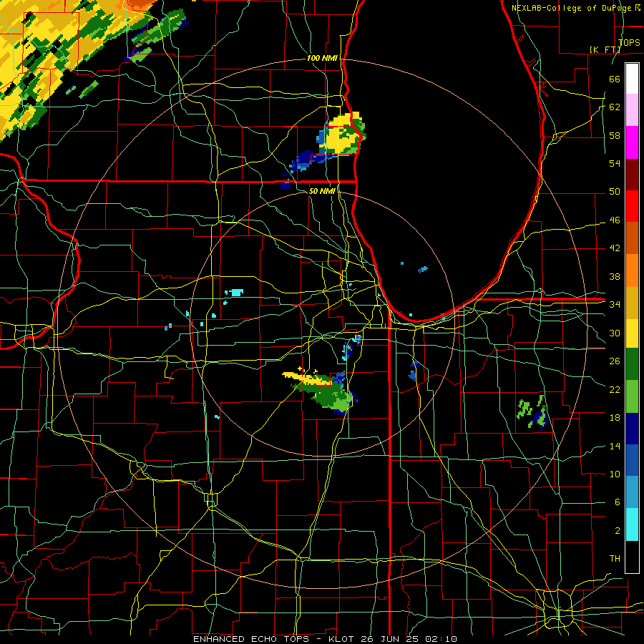Image resolution: width=644 pixels, height=644 pixels.
Task: Select the dark green 30 kft legend swatch
Action: [632, 364]
